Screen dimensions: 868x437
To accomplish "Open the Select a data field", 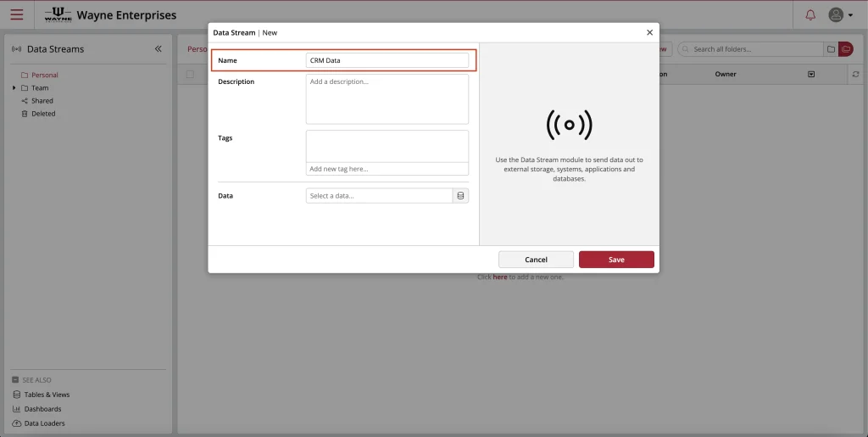I will [x=379, y=195].
